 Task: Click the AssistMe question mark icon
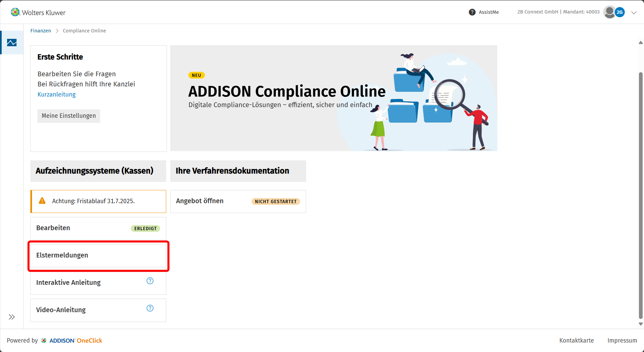click(x=472, y=12)
